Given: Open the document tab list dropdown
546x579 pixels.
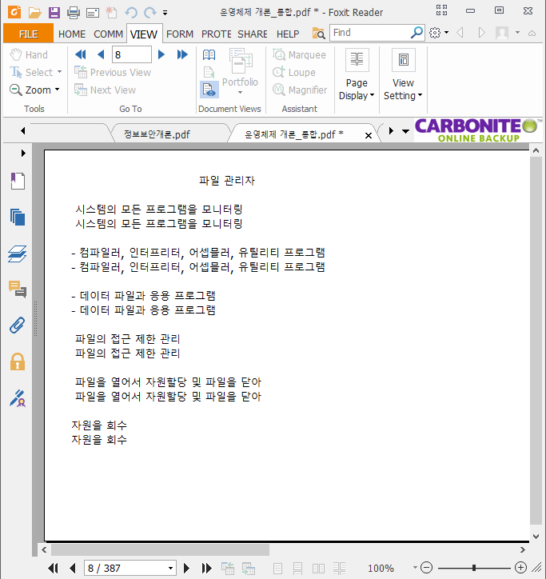Looking at the screenshot, I should click(405, 131).
